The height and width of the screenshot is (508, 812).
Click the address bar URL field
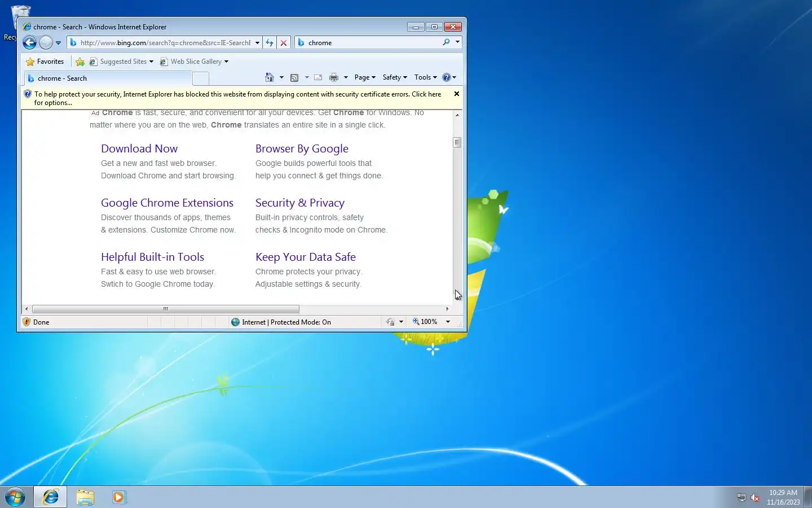pyautogui.click(x=164, y=43)
